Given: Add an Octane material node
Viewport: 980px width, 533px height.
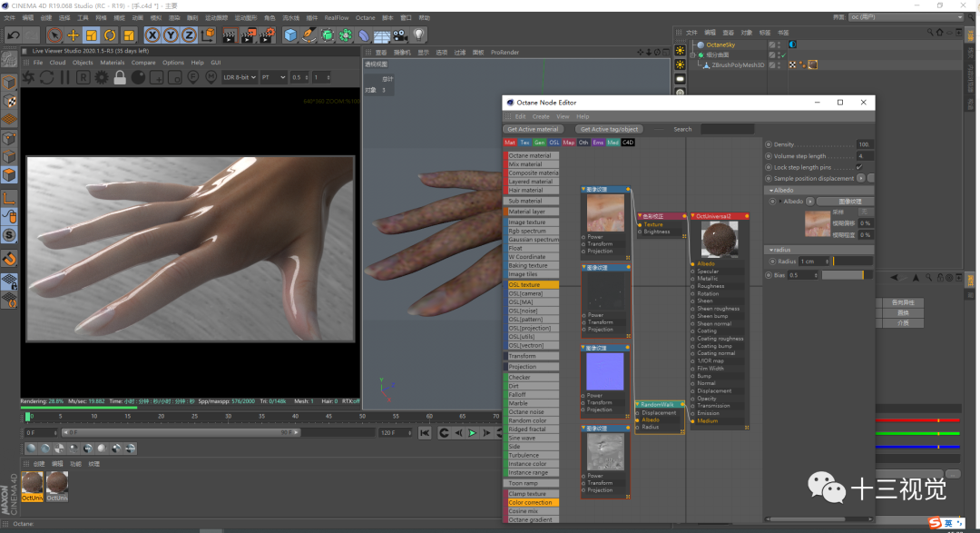Looking at the screenshot, I should point(531,156).
